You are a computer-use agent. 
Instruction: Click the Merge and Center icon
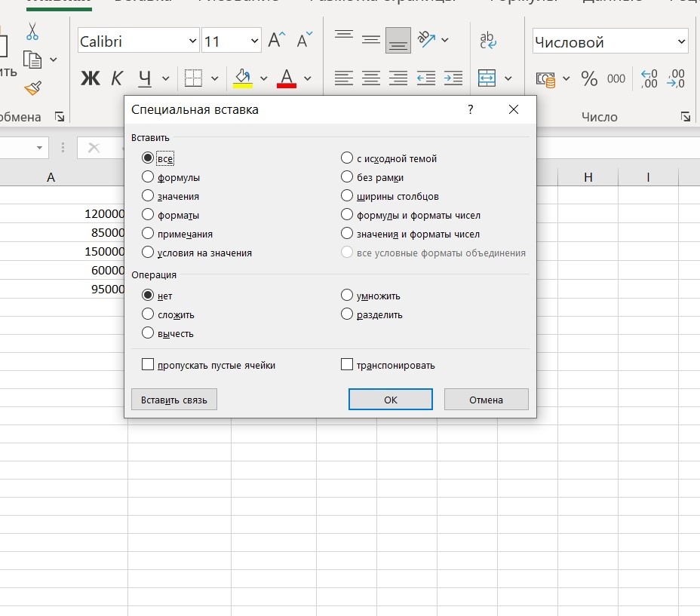click(487, 78)
